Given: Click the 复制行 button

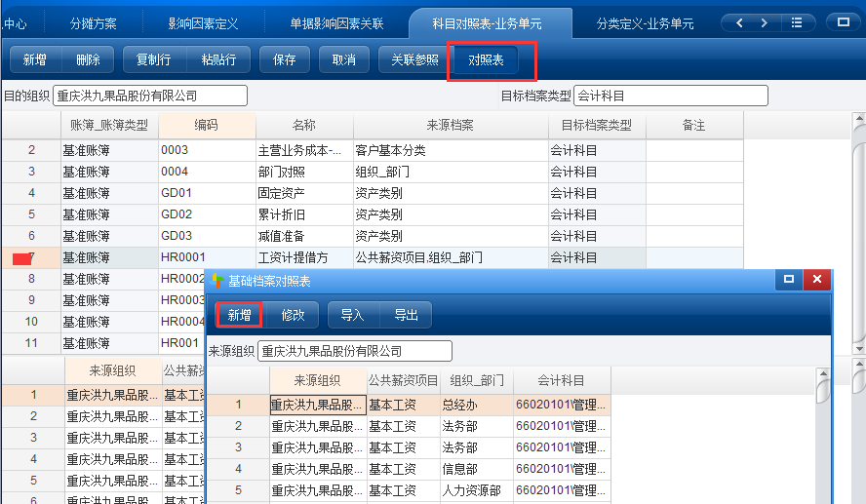Looking at the screenshot, I should [x=154, y=59].
